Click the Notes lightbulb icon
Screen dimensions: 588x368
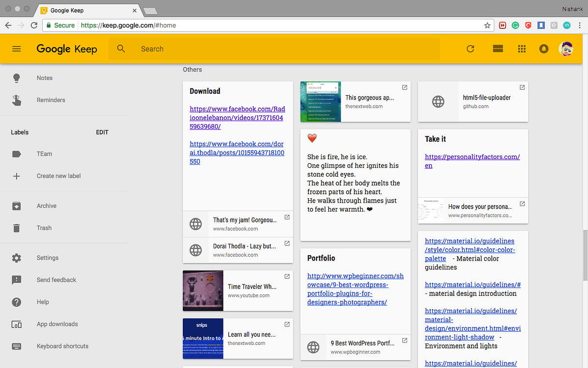pyautogui.click(x=17, y=78)
